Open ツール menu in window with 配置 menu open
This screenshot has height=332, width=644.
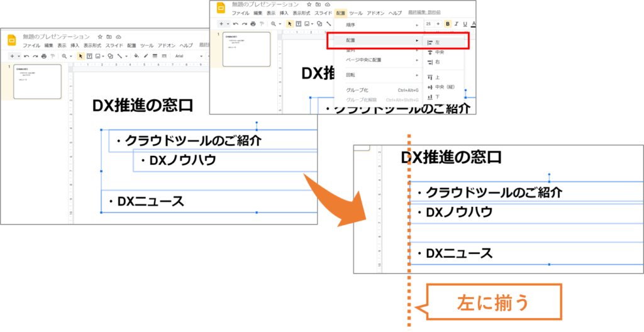(356, 13)
